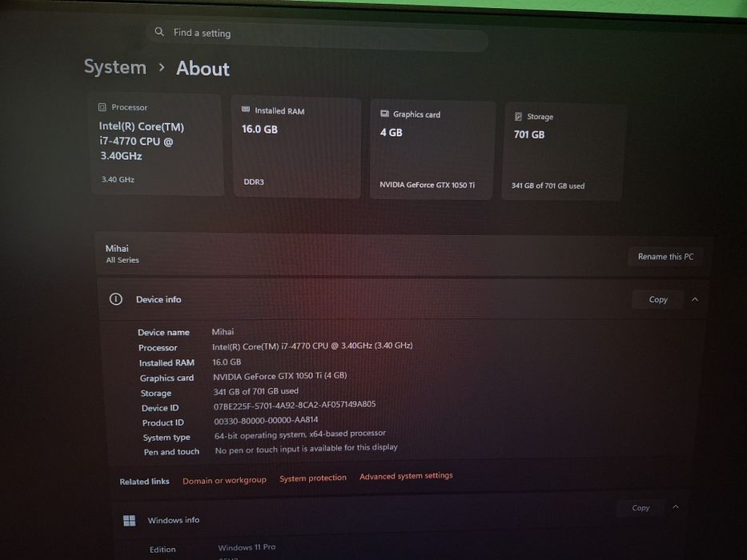The image size is (747, 560).
Task: Open System protection link
Action: [313, 478]
